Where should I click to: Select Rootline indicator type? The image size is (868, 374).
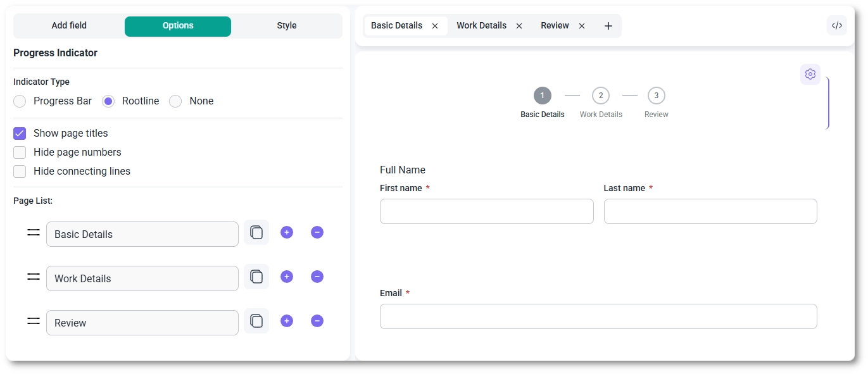tap(108, 101)
